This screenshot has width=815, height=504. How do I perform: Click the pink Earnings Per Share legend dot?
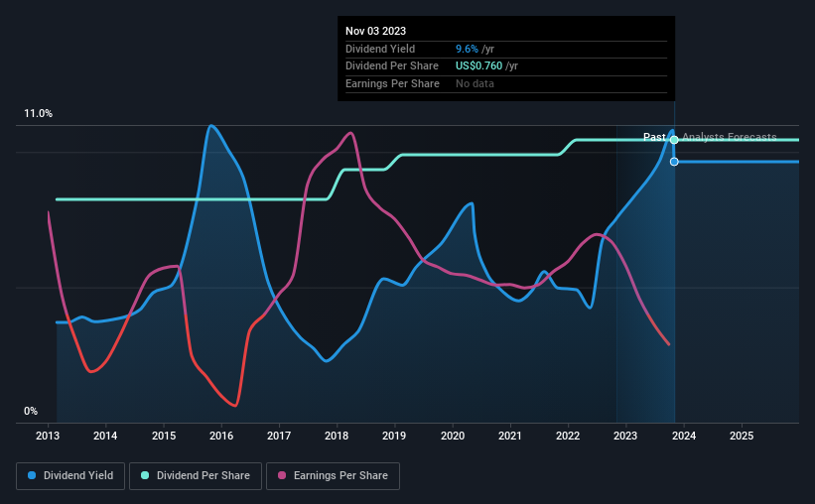tap(282, 475)
